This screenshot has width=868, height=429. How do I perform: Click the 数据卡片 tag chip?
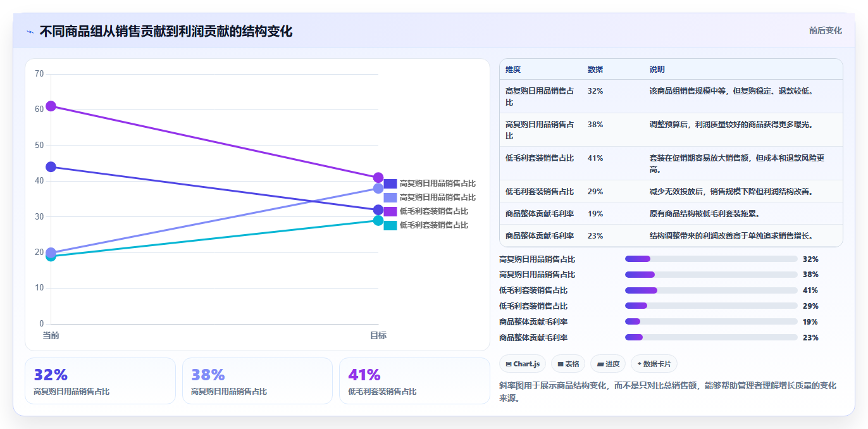[x=654, y=364]
